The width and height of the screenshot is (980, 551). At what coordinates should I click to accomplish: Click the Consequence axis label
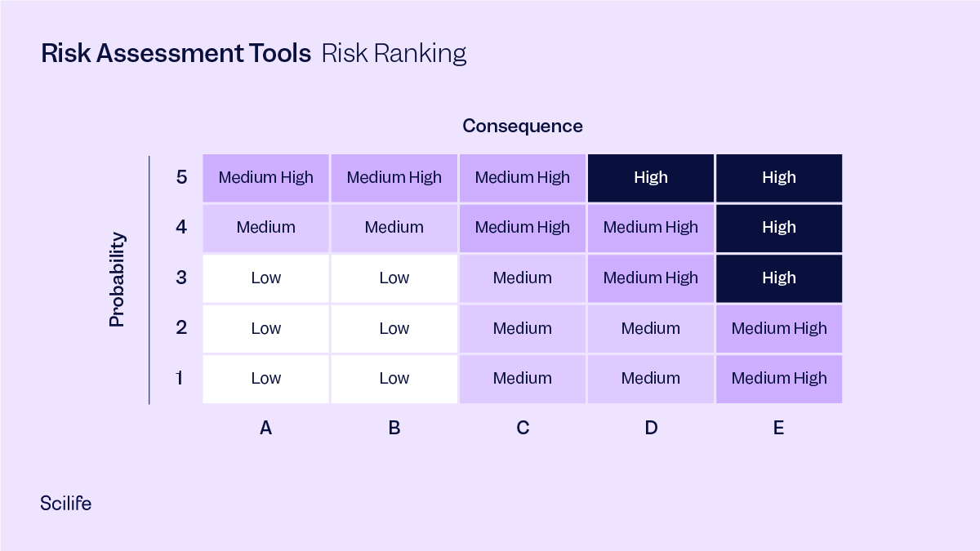click(x=523, y=126)
